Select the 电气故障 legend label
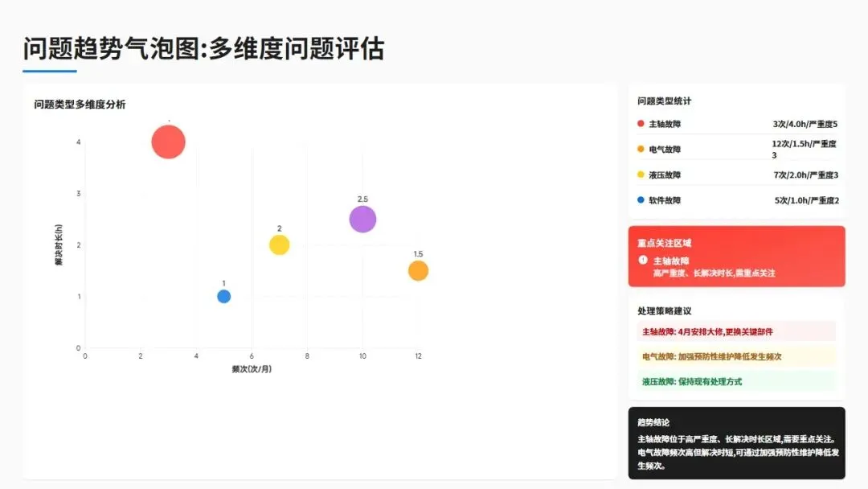This screenshot has width=868, height=489. [x=665, y=150]
